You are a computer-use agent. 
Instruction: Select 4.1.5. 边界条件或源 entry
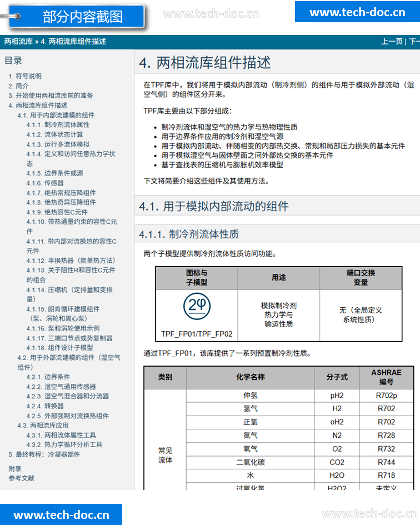coord(54,173)
